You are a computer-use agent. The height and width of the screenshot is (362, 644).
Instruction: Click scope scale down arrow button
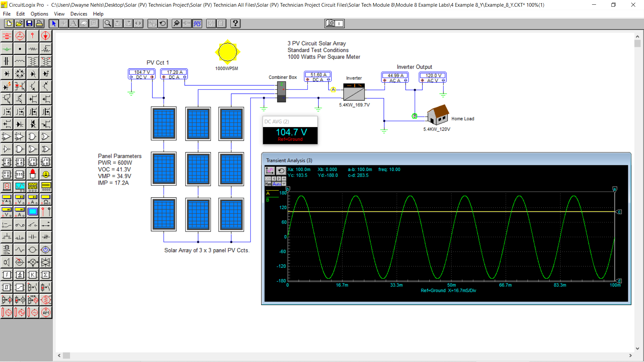tap(284, 184)
